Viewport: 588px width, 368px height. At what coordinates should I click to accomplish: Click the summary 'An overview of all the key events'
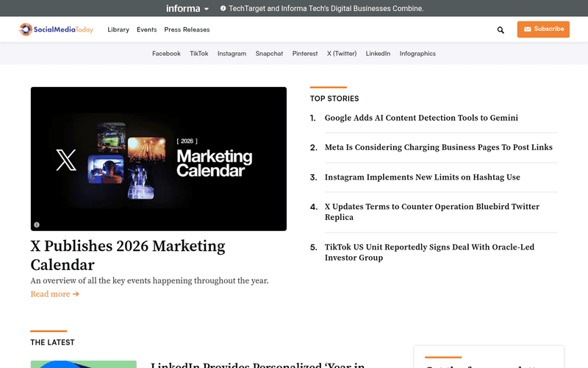[150, 280]
